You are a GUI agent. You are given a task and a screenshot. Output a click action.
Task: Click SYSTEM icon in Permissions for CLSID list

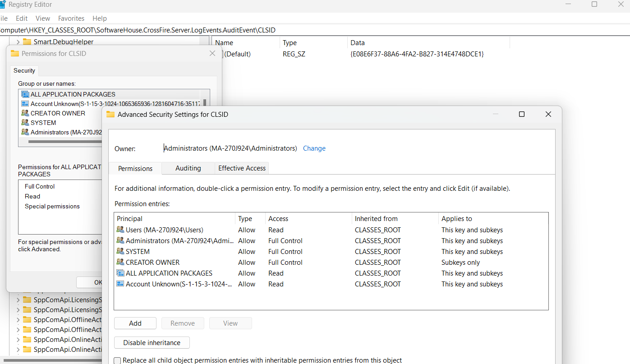25,123
